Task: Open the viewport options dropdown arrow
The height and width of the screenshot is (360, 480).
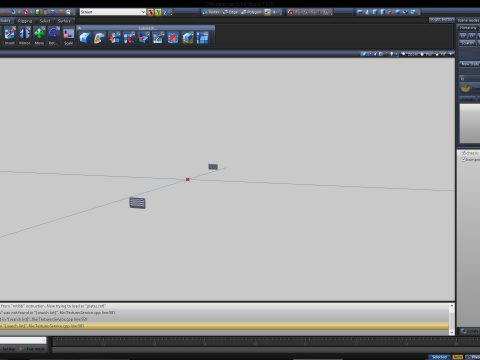Action: coord(451,54)
